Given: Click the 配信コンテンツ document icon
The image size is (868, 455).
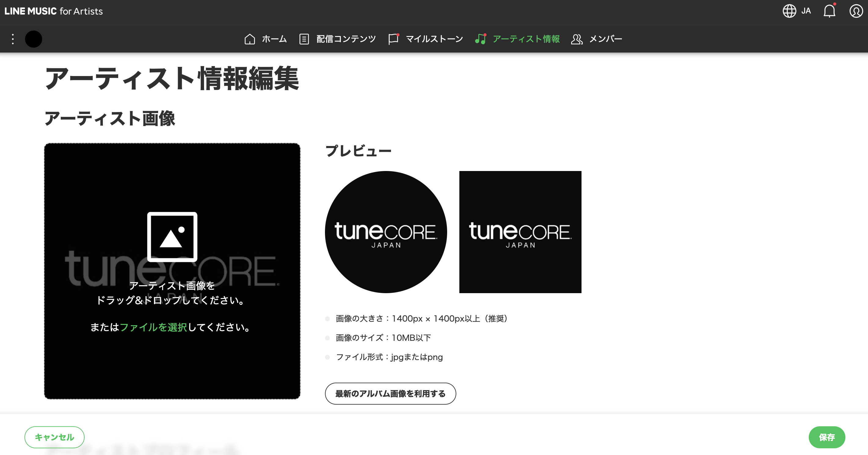Looking at the screenshot, I should click(304, 39).
